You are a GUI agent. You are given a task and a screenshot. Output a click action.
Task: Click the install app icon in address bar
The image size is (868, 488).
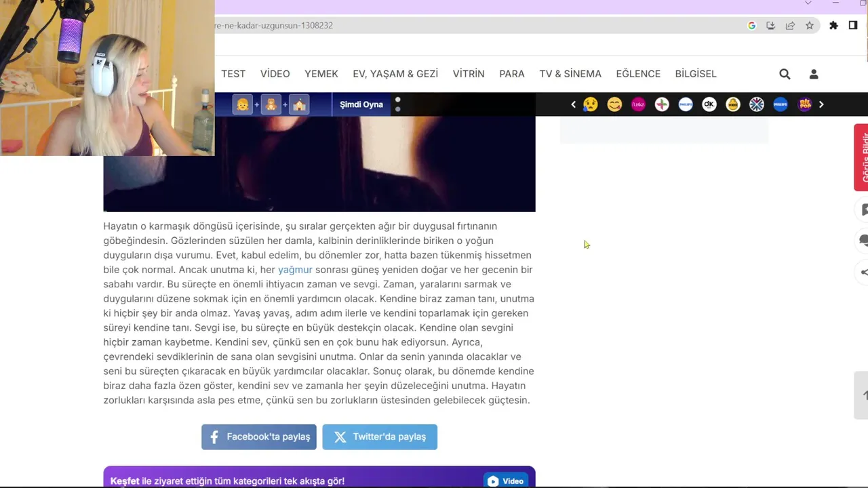tap(771, 25)
